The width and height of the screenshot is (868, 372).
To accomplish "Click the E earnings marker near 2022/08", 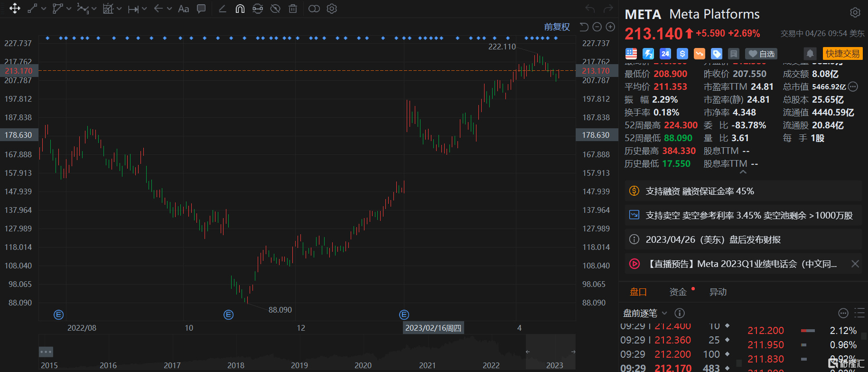I will (x=58, y=315).
